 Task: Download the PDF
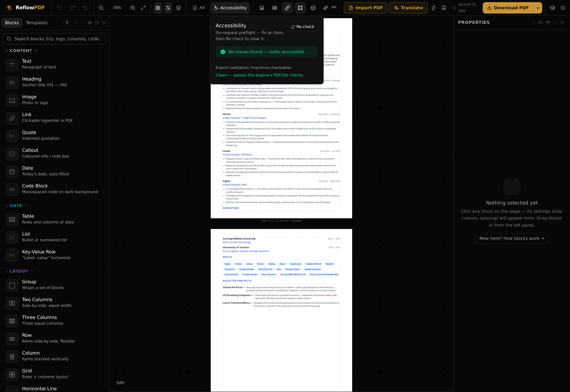[x=508, y=8]
